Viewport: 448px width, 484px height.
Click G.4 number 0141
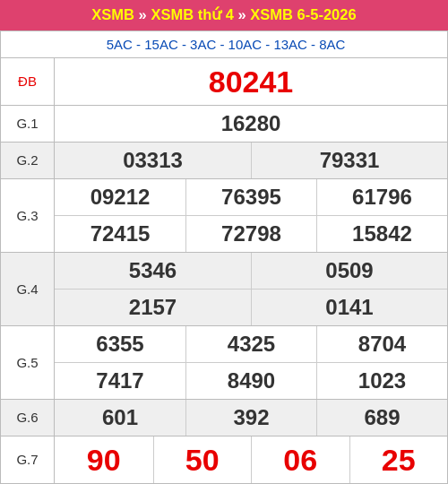click(349, 307)
